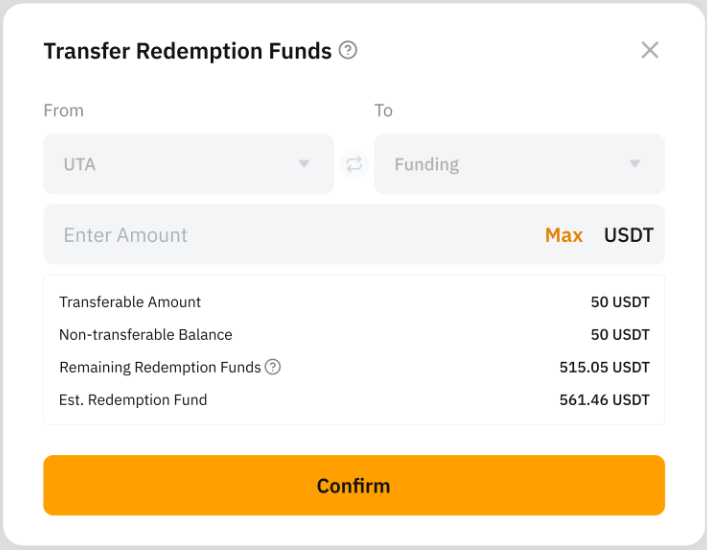Click the Non-transferable Balance label

[x=146, y=334]
